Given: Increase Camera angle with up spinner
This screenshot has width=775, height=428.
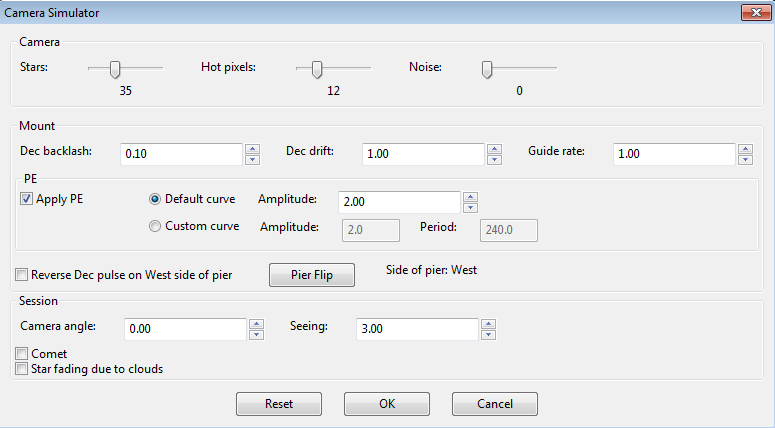Looking at the screenshot, I should (x=257, y=324).
